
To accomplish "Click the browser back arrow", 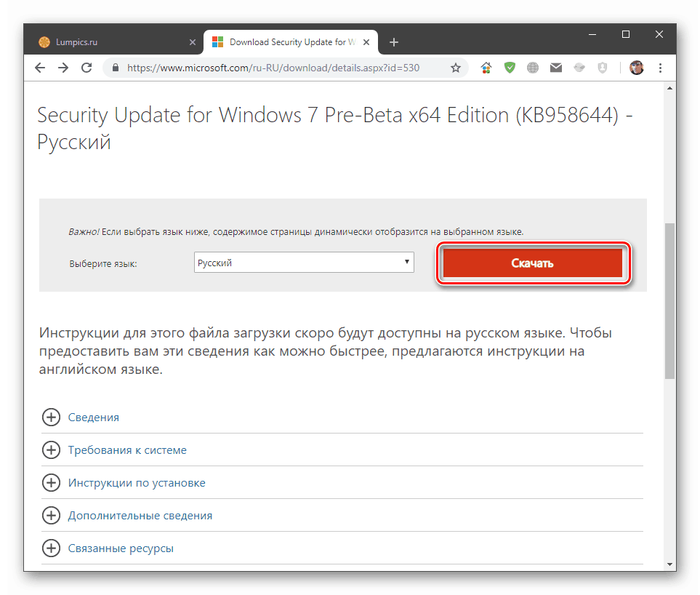I will [40, 68].
